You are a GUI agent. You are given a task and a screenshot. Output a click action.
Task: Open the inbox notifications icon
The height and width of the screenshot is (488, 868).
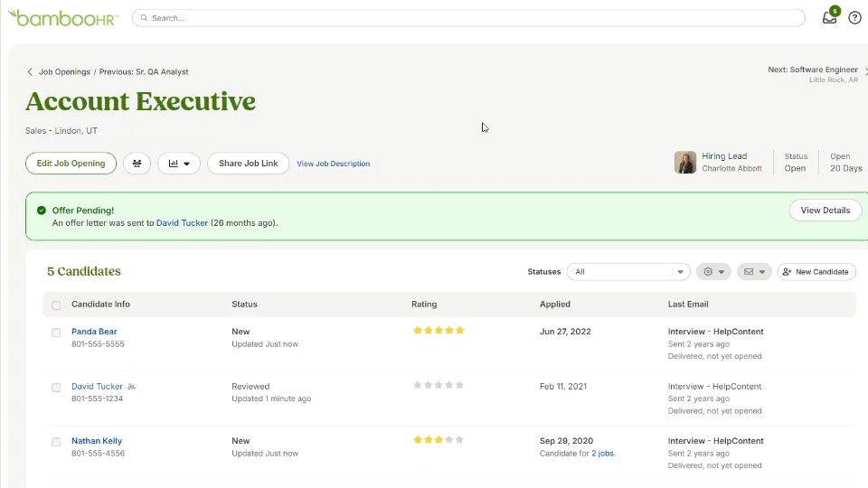[x=830, y=17]
